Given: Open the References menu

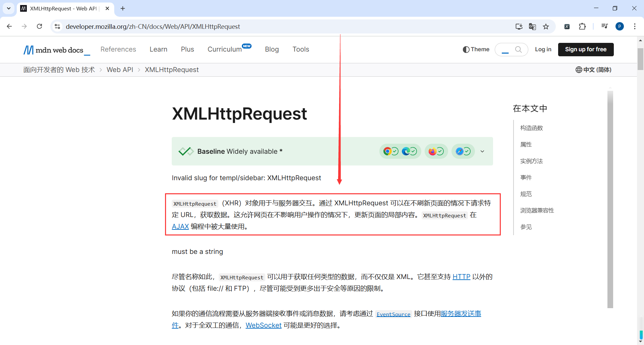Looking at the screenshot, I should click(x=118, y=49).
